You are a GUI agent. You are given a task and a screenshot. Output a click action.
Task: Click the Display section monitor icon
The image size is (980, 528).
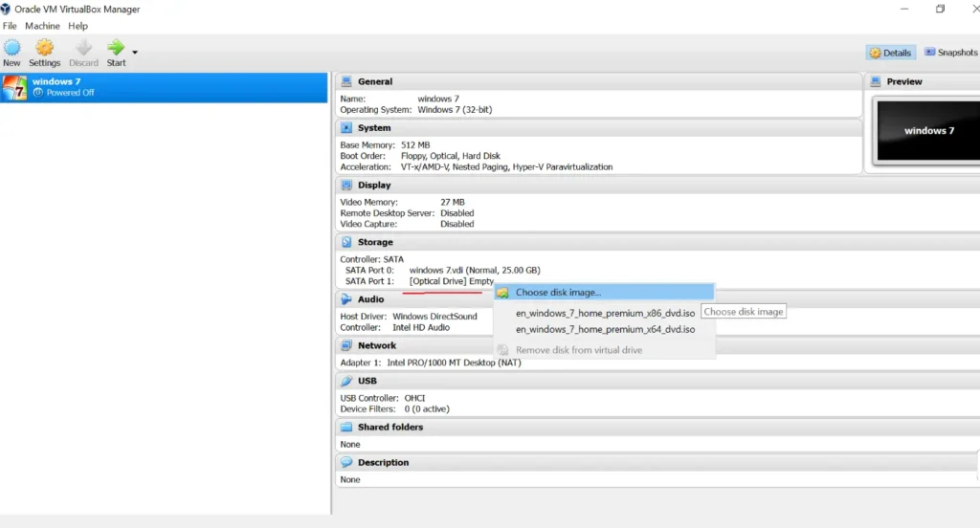346,185
